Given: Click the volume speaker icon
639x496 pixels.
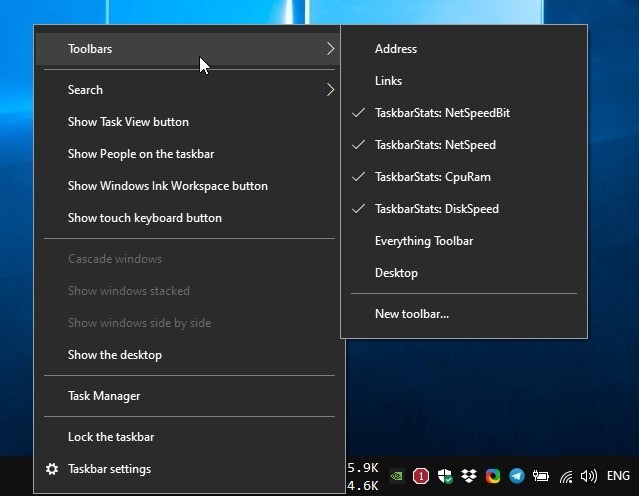Looking at the screenshot, I should 588,476.
